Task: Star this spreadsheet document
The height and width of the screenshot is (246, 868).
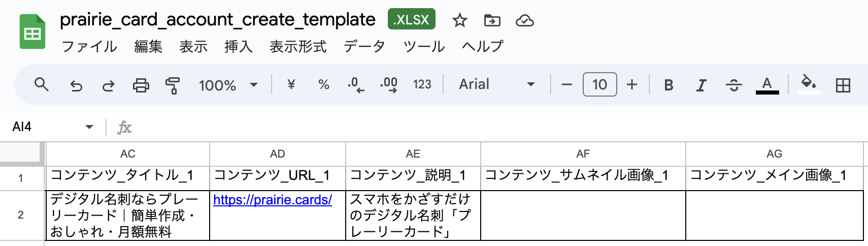Action: 459,20
